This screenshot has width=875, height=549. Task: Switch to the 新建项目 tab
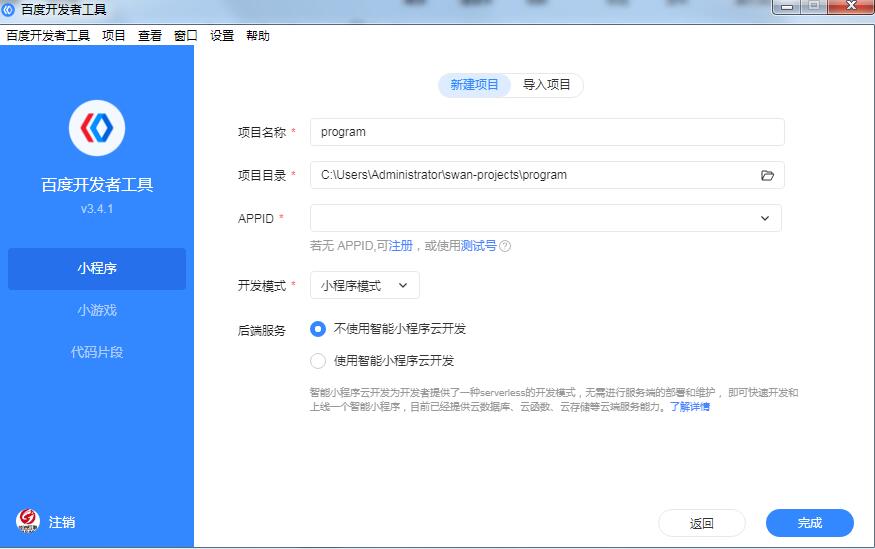pyautogui.click(x=474, y=85)
